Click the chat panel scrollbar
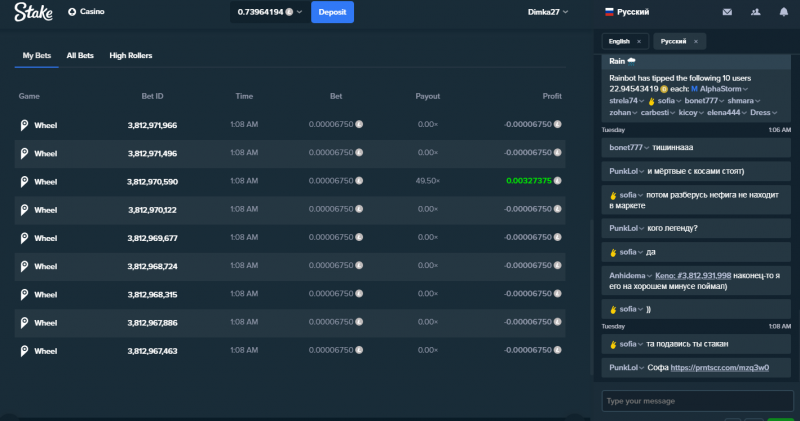 pyautogui.click(x=591, y=296)
